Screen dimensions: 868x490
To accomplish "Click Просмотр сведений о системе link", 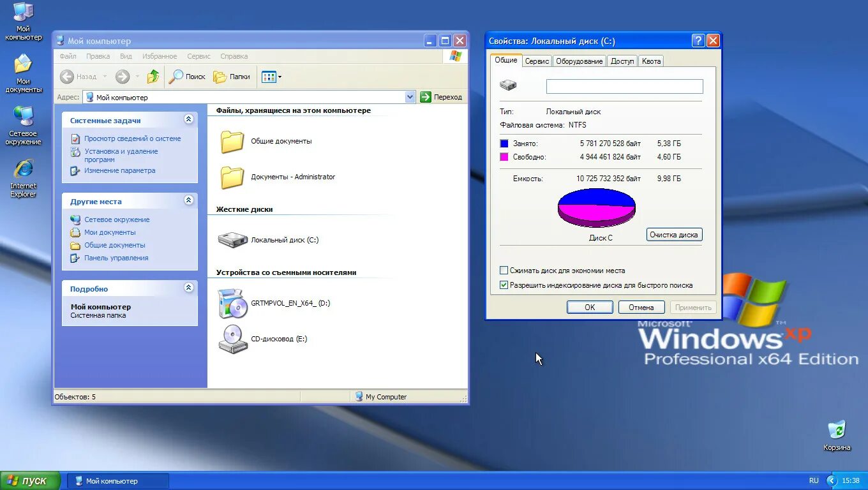I will (x=133, y=138).
